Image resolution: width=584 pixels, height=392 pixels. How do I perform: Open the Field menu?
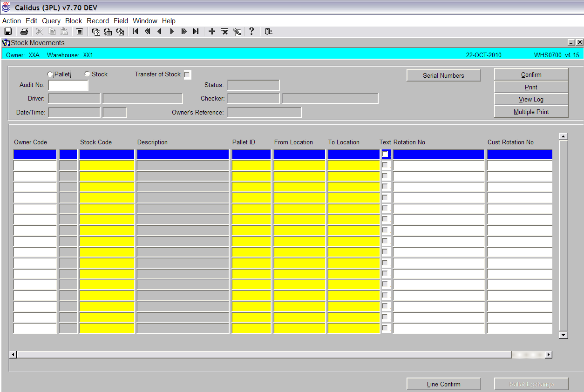tap(121, 21)
